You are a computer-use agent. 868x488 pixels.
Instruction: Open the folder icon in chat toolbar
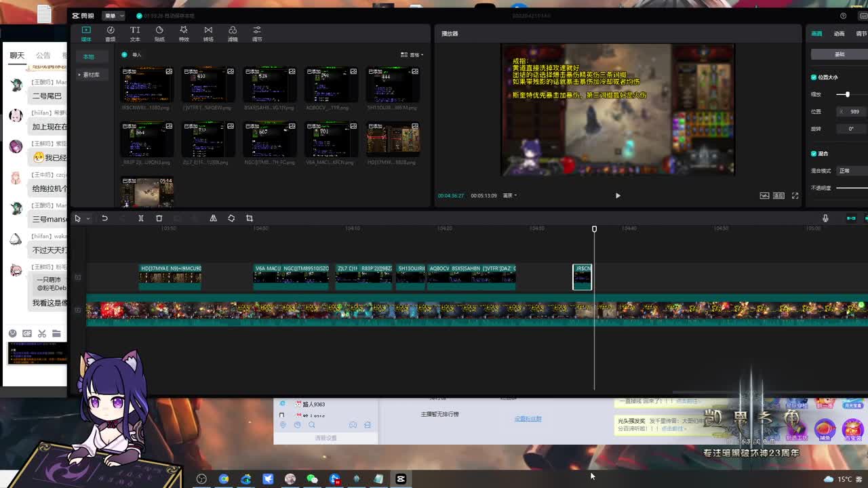tap(56, 333)
